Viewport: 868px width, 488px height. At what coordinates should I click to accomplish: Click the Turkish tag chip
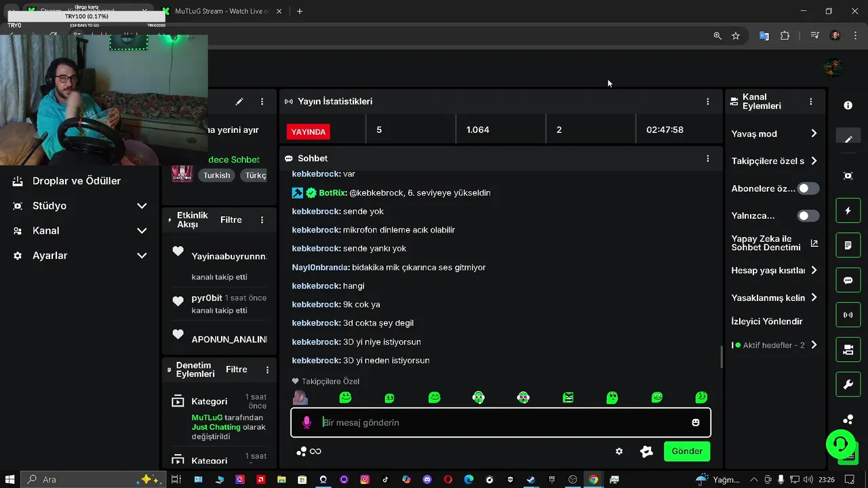click(217, 176)
